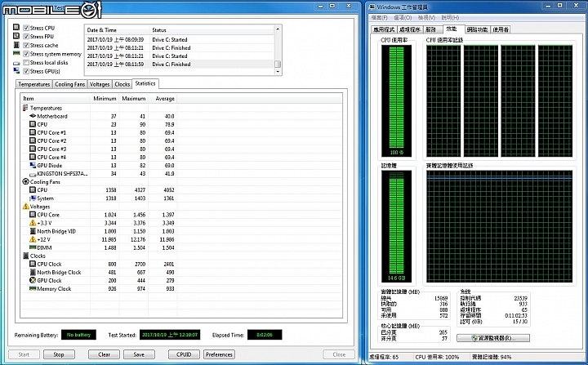Click the GPU Clock row icon
The height and width of the screenshot is (365, 588).
pyautogui.click(x=33, y=281)
